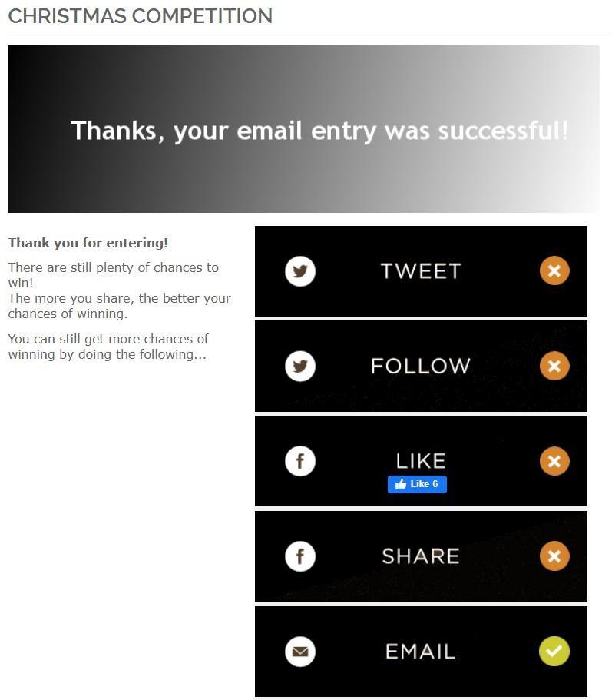This screenshot has width=612, height=700.
Task: Click the Facebook icon beside SHARE
Action: (300, 556)
